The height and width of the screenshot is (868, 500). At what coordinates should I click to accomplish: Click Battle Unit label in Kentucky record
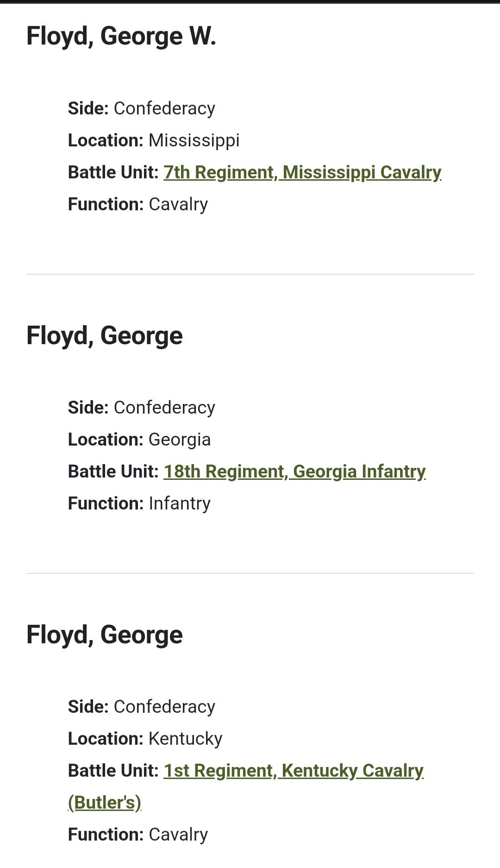pos(113,771)
